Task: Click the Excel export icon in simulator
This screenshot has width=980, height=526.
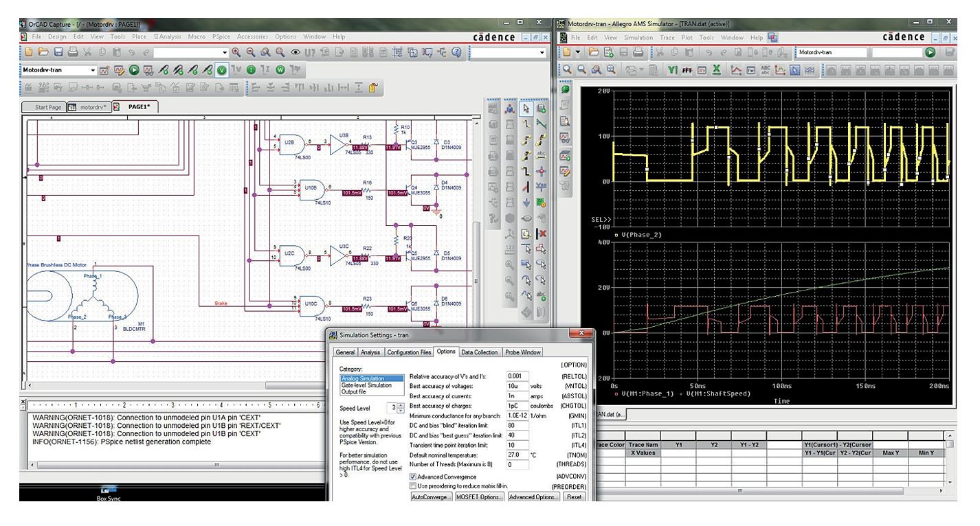Action: (x=717, y=70)
